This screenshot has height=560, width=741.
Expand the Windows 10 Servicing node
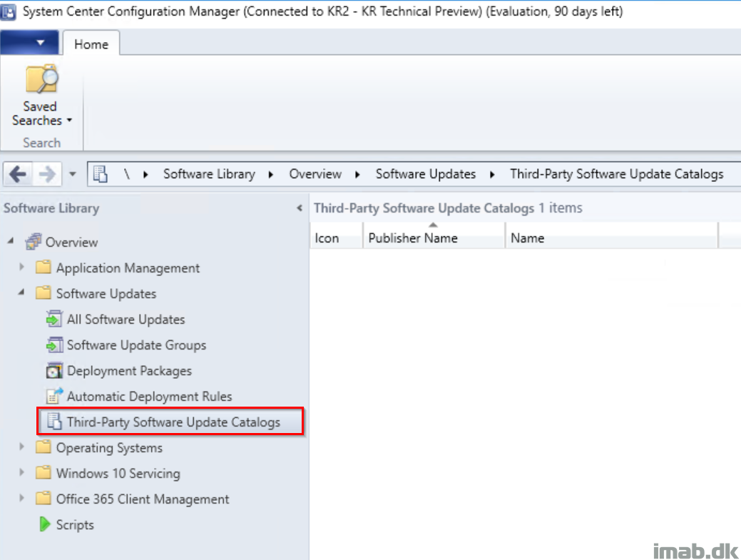coord(21,472)
